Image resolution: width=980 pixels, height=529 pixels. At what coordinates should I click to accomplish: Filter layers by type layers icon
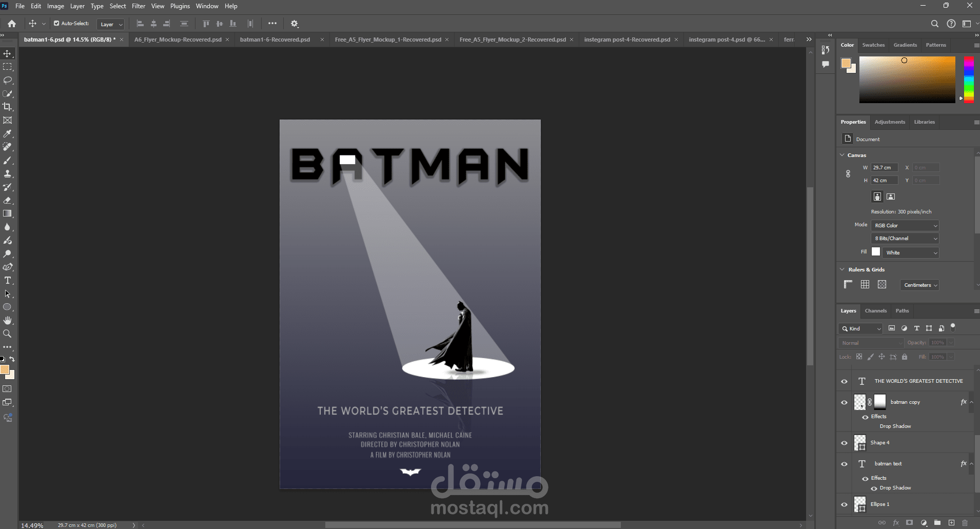(x=916, y=328)
